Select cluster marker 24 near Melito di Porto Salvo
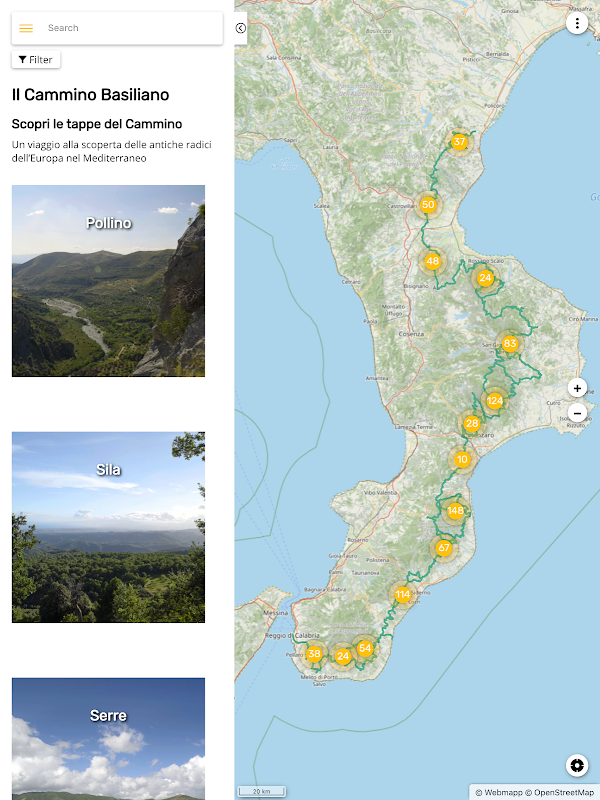The height and width of the screenshot is (800, 600). pyautogui.click(x=343, y=657)
